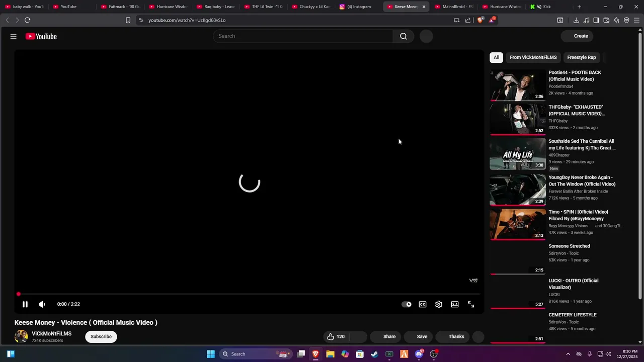
Task: Open the browser downloads icon
Action: [576, 20]
